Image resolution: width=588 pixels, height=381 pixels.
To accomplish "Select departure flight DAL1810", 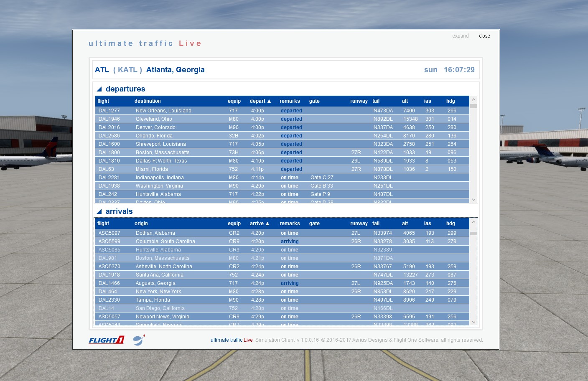I will (x=282, y=161).
